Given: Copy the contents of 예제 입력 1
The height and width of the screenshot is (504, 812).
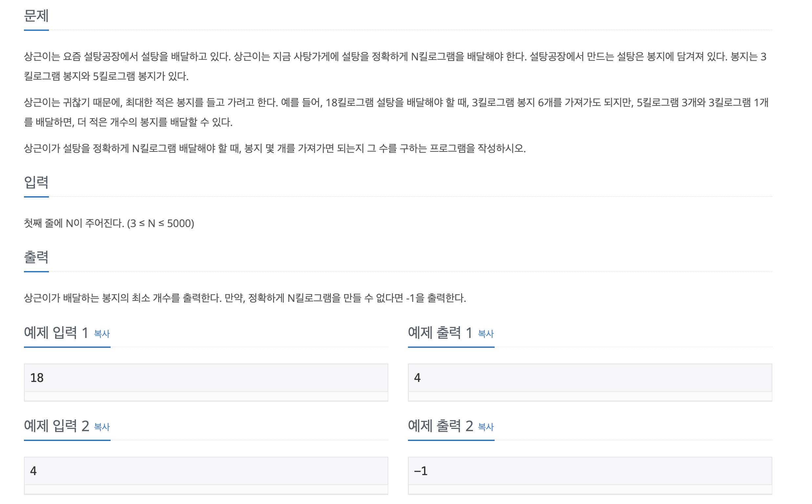Looking at the screenshot, I should pos(103,334).
